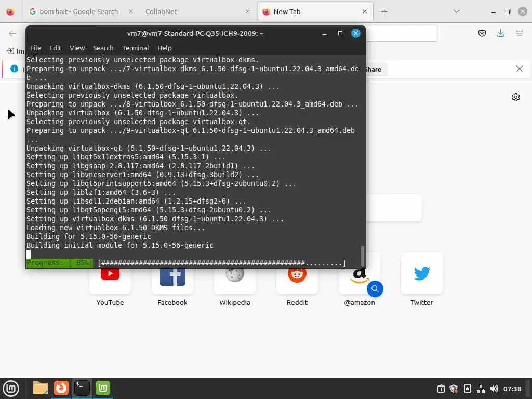Open the Firefox hamburger menu

click(520, 33)
